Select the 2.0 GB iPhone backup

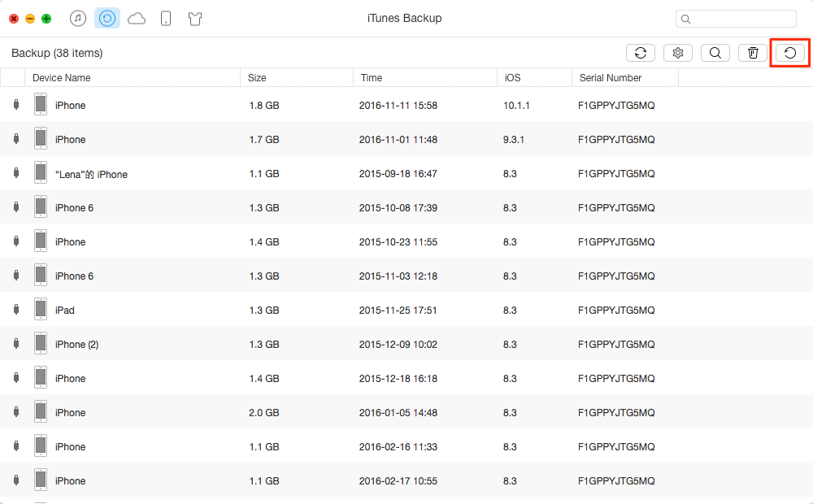pos(406,412)
